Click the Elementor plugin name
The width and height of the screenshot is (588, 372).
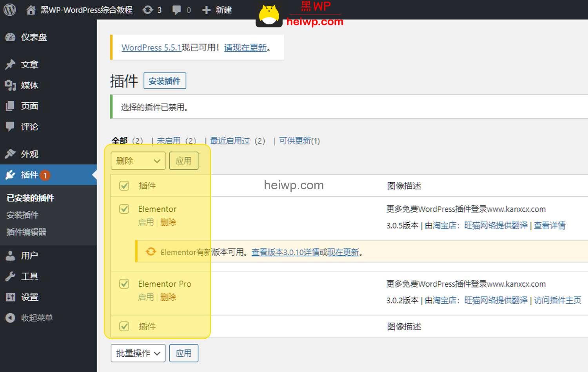pyautogui.click(x=157, y=209)
